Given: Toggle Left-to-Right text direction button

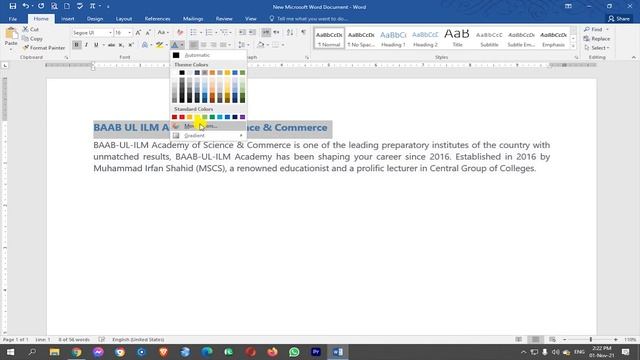Looking at the screenshot, I should click(x=266, y=32).
